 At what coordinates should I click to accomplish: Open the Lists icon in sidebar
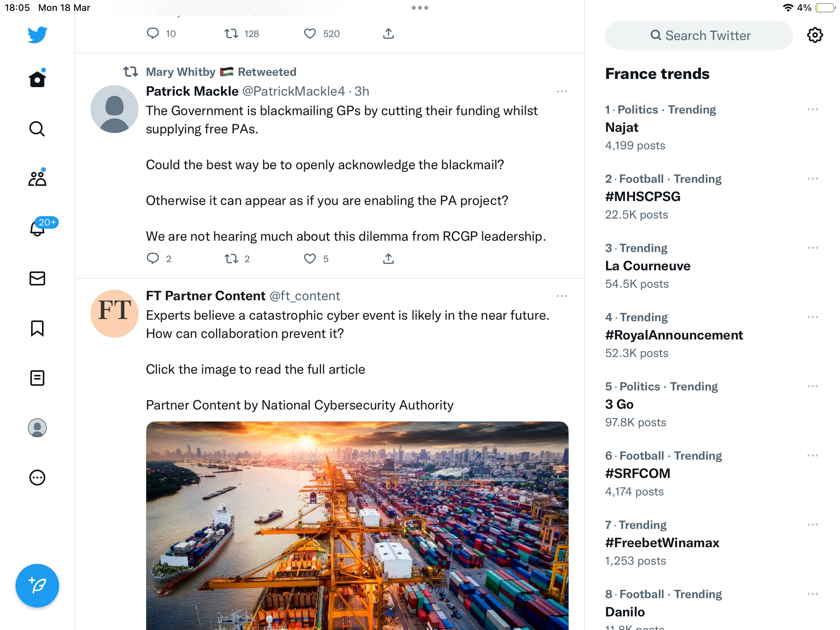[x=37, y=378]
